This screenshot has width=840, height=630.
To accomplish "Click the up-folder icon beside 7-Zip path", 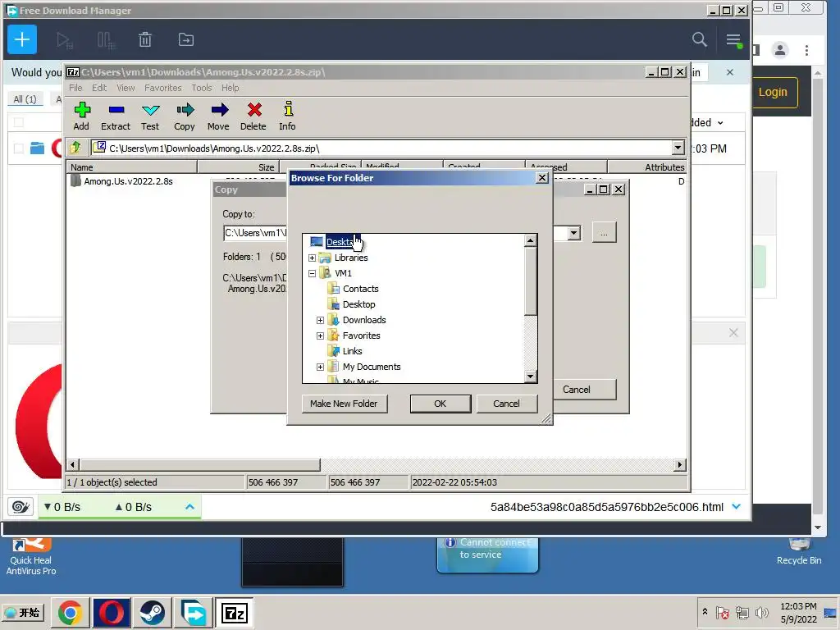I will [75, 148].
